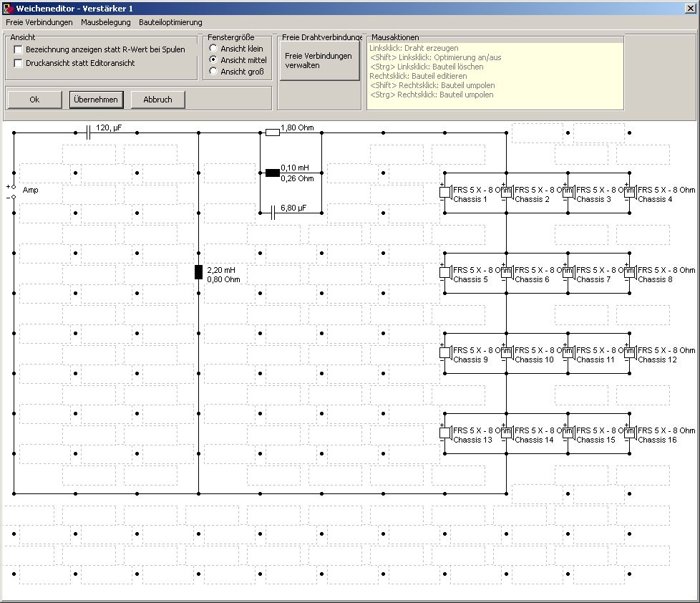
Task: Click the Chassis 3 speaker symbol
Action: tap(569, 192)
